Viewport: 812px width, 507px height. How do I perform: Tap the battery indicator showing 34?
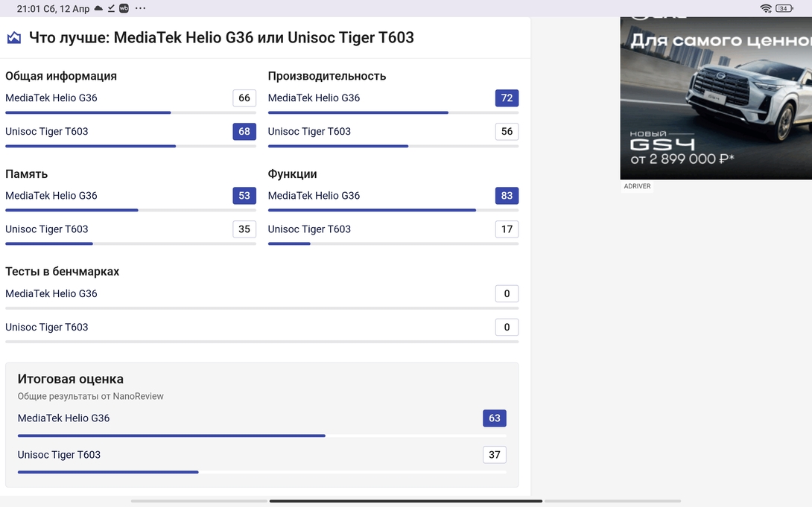(x=784, y=8)
